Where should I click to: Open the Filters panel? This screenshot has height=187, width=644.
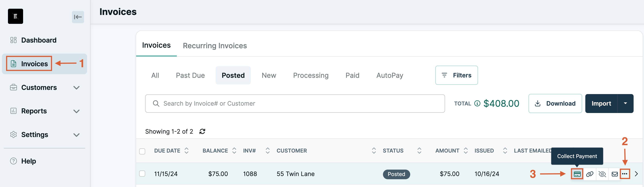click(x=456, y=75)
